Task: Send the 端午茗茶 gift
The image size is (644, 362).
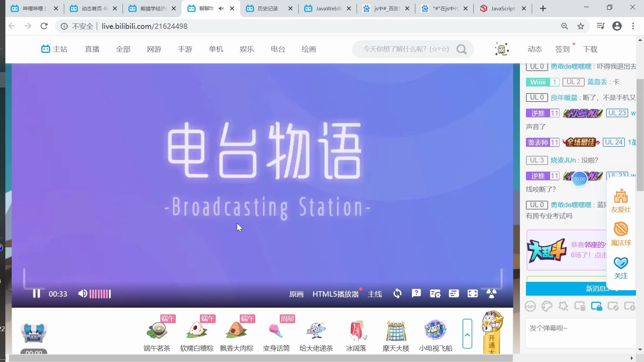Action: 157,334
